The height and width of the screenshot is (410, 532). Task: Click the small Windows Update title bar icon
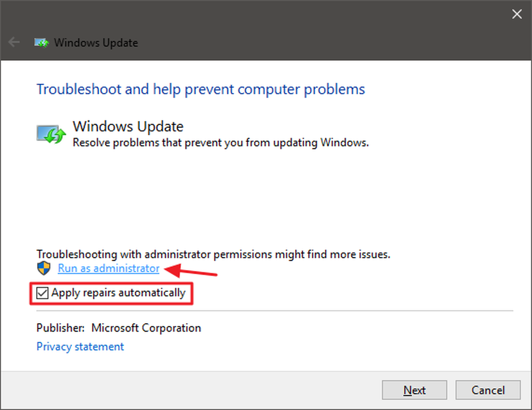pyautogui.click(x=41, y=43)
